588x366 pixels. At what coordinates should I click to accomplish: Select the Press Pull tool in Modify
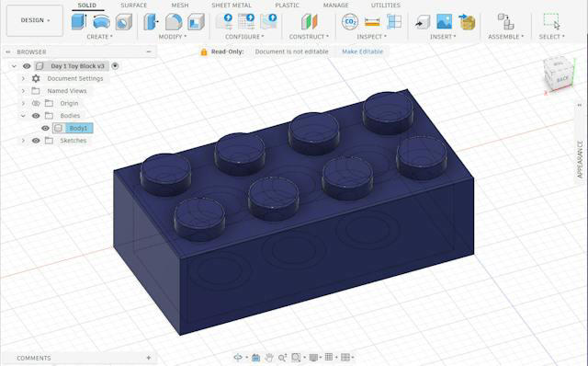click(151, 22)
